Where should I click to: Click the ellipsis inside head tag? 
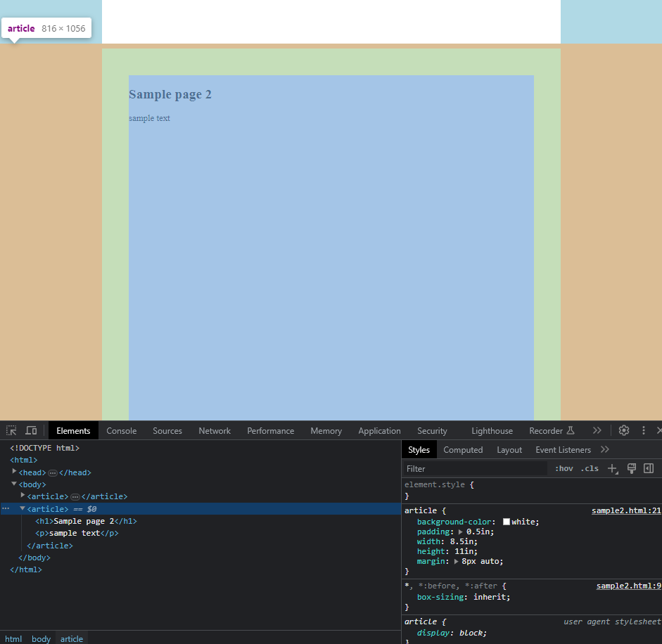(x=53, y=473)
